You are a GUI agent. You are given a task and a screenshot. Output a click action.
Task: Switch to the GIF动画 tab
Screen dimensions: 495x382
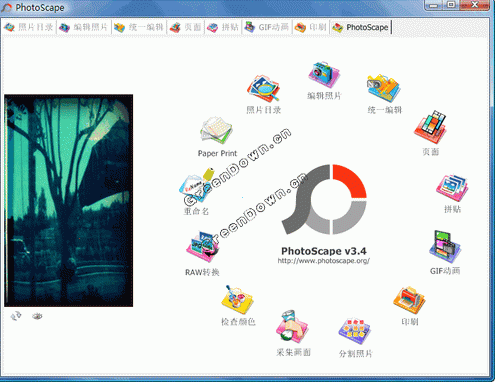point(267,27)
